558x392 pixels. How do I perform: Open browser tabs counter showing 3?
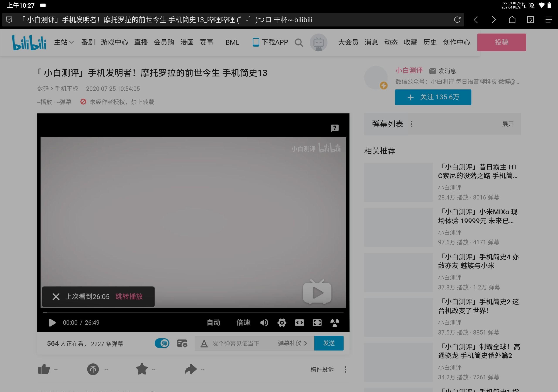point(530,20)
